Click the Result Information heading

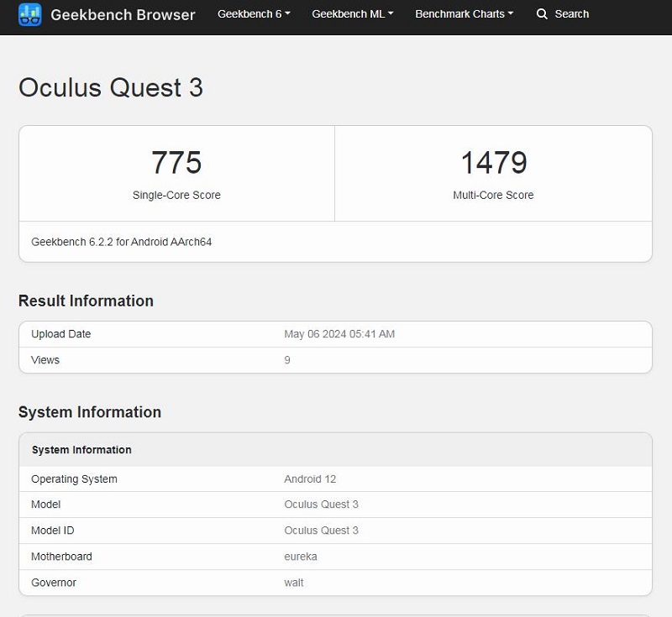click(86, 301)
